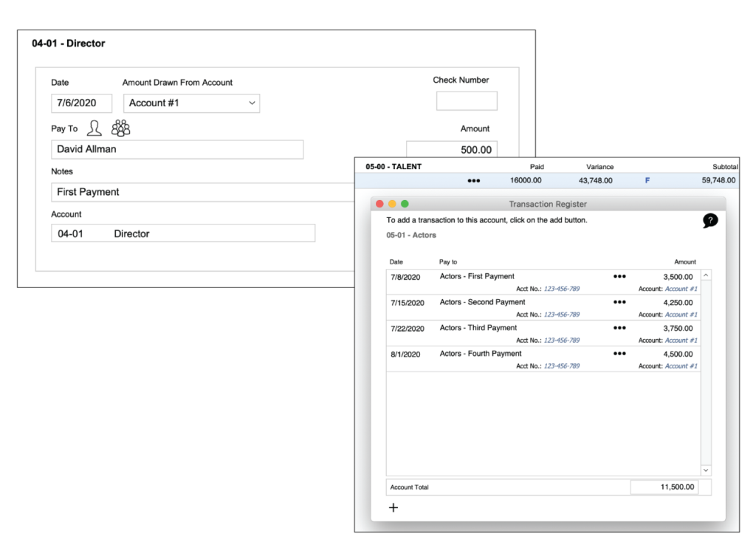Open the Account #1 link for First Payment
This screenshot has height=548, width=756.
point(681,289)
